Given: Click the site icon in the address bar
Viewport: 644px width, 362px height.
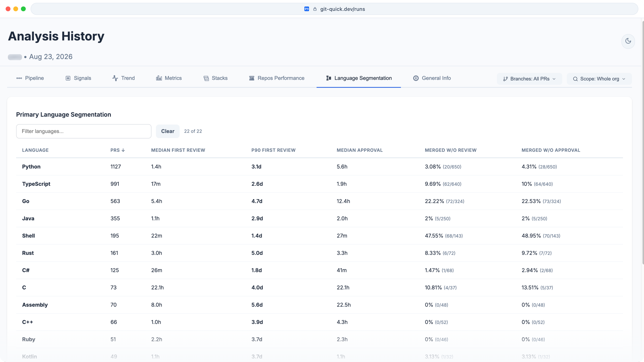Looking at the screenshot, I should [x=307, y=9].
